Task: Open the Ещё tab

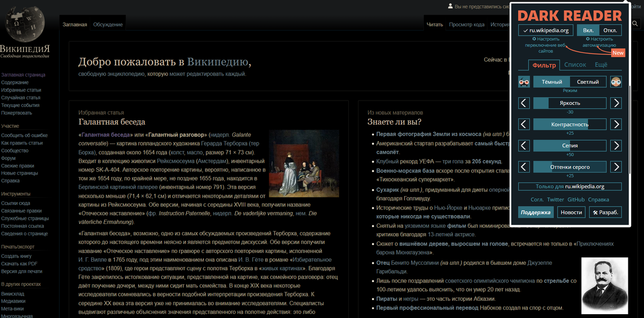Action: (601, 65)
